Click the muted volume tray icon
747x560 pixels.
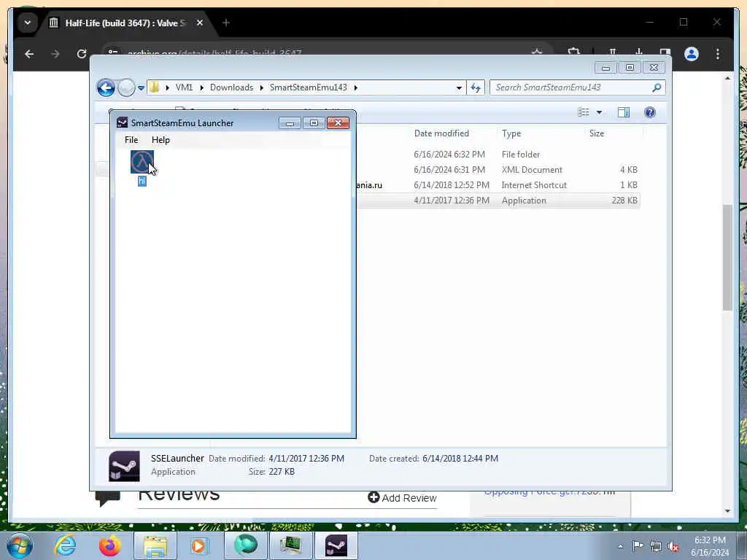point(673,547)
